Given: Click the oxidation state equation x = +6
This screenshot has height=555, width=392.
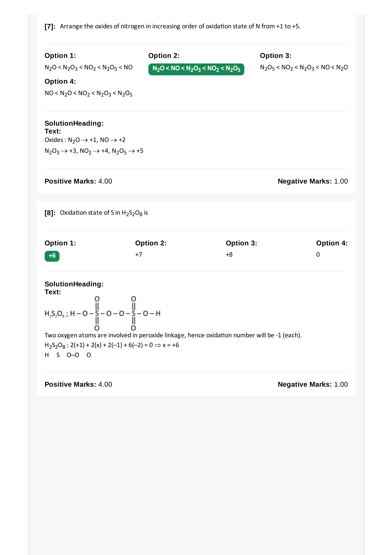Looking at the screenshot, I should 112,345.
